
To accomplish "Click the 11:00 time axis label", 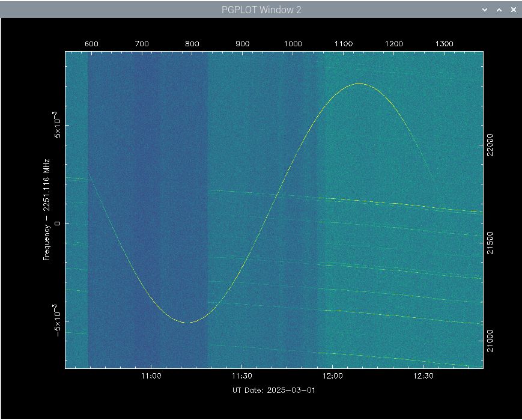I will click(x=150, y=376).
